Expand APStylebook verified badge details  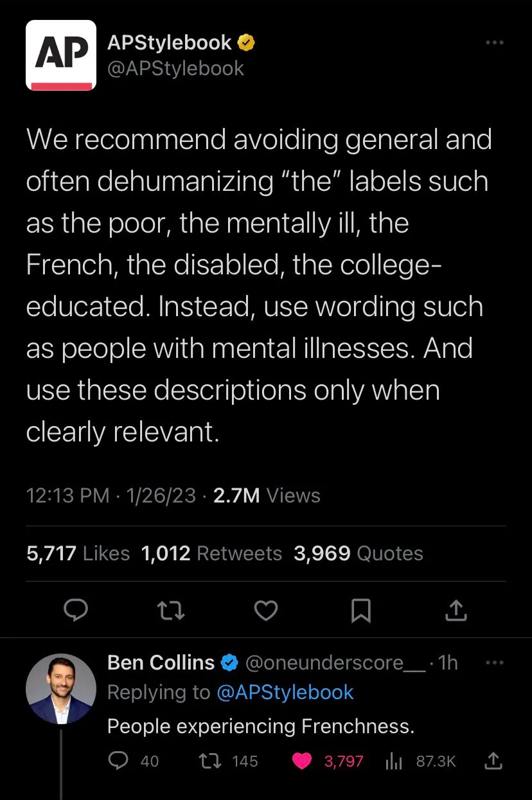click(245, 41)
